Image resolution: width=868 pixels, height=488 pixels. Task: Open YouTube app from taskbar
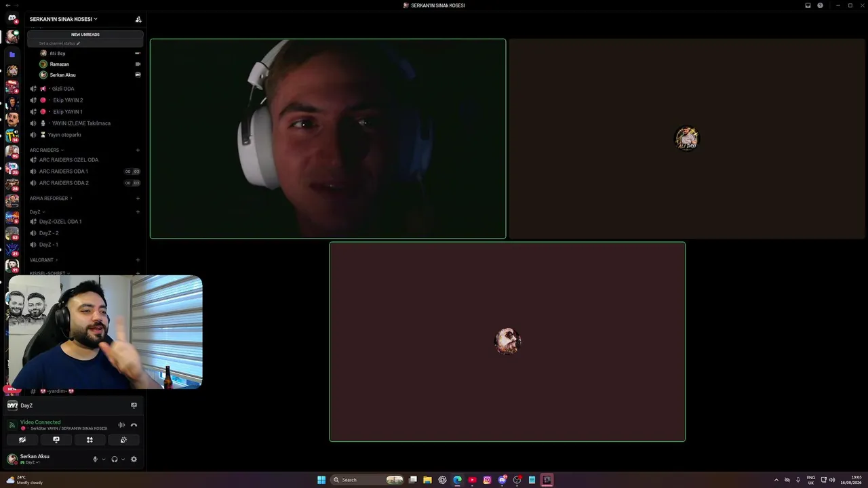[x=472, y=480]
